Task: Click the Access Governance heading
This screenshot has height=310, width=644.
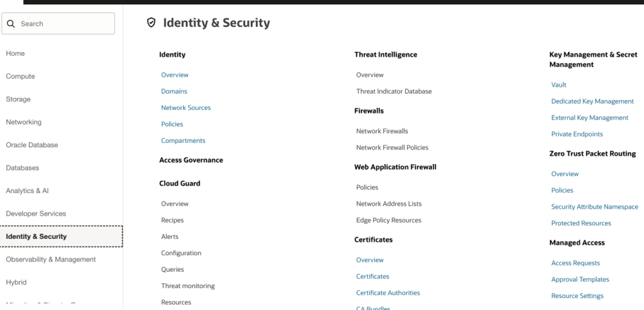Action: 191,160
